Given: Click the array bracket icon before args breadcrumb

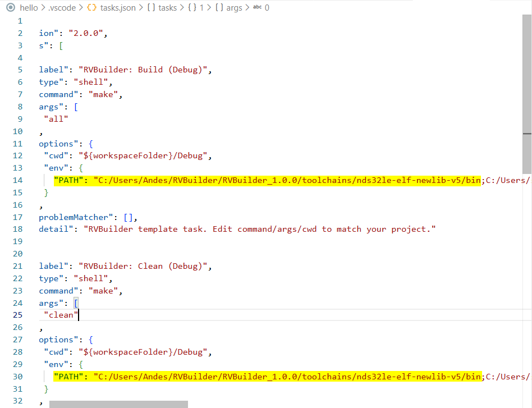Looking at the screenshot, I should (x=219, y=8).
